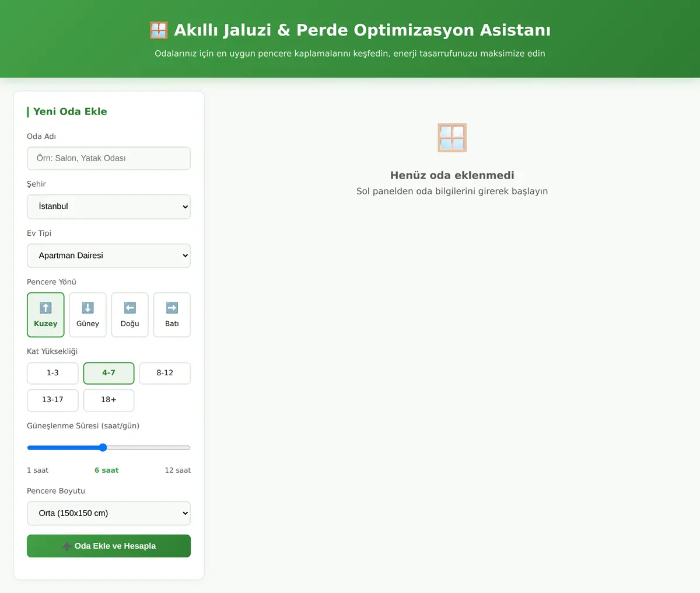The width and height of the screenshot is (700, 593).
Task: Click the window emoji in the header title
Action: (x=159, y=30)
